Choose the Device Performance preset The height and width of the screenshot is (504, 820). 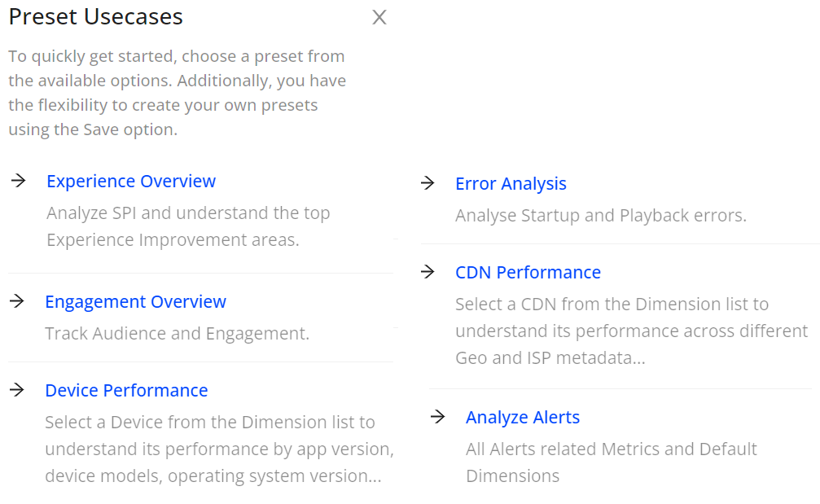pos(126,390)
